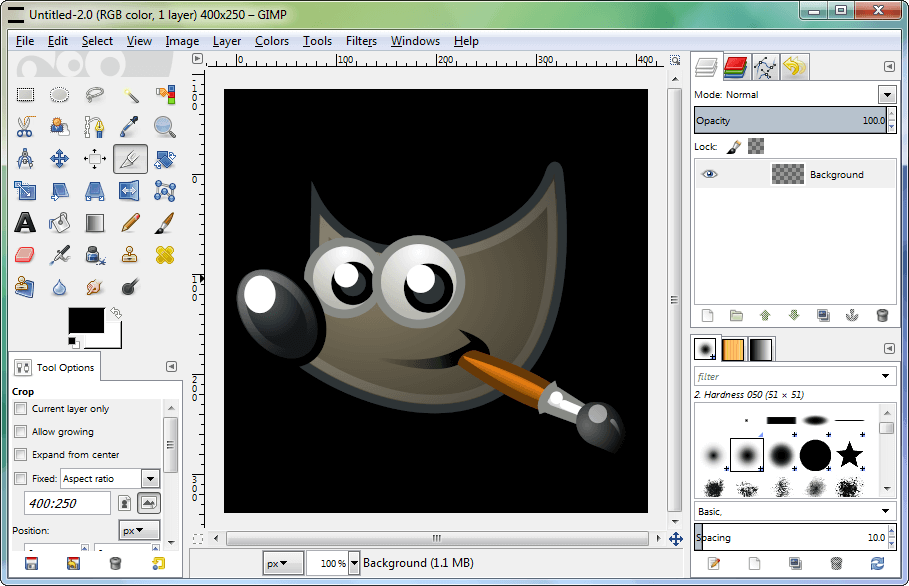
Task: Open the Filters menu
Action: point(361,41)
